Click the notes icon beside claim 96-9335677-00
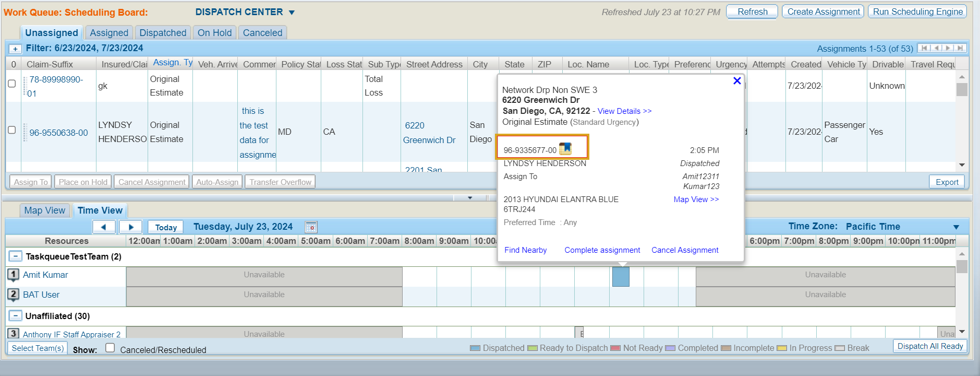 click(x=565, y=149)
